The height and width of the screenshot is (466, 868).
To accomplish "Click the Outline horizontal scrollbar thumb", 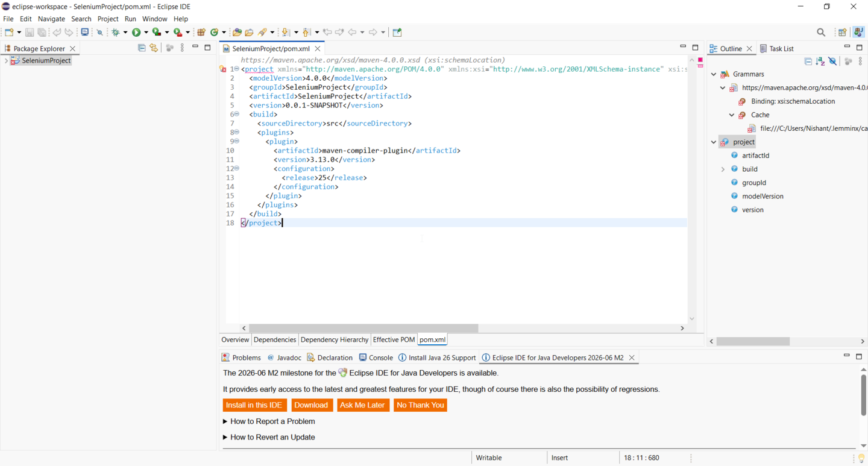I will pyautogui.click(x=753, y=342).
